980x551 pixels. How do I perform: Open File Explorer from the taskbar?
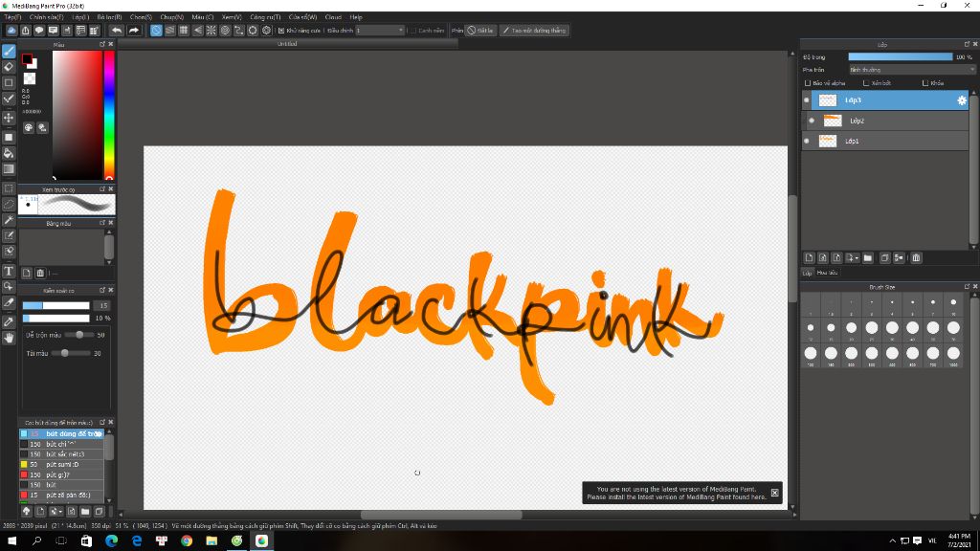tap(212, 541)
